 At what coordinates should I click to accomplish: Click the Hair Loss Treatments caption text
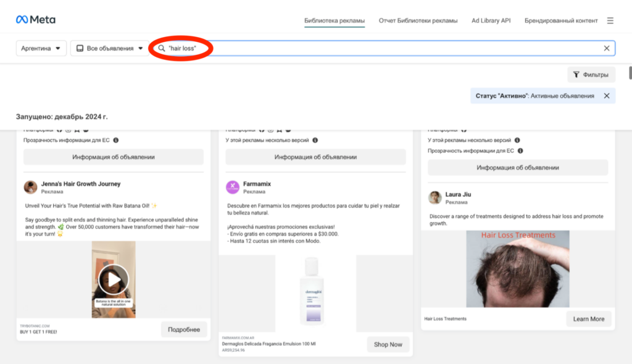point(446,319)
